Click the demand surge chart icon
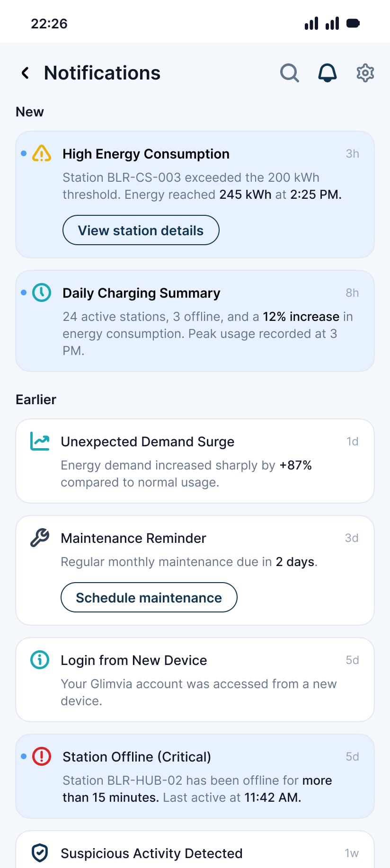 tap(40, 441)
